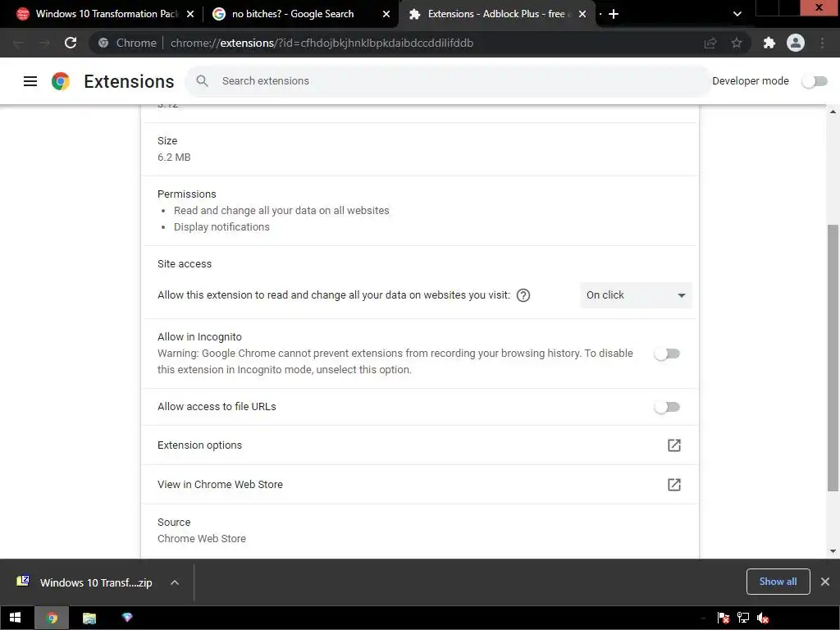
Task: Toggle Developer mode switch
Action: [815, 81]
